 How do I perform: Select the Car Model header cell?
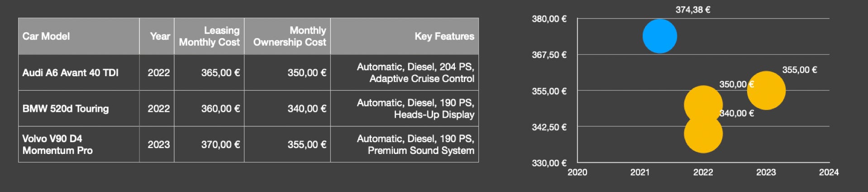point(79,36)
